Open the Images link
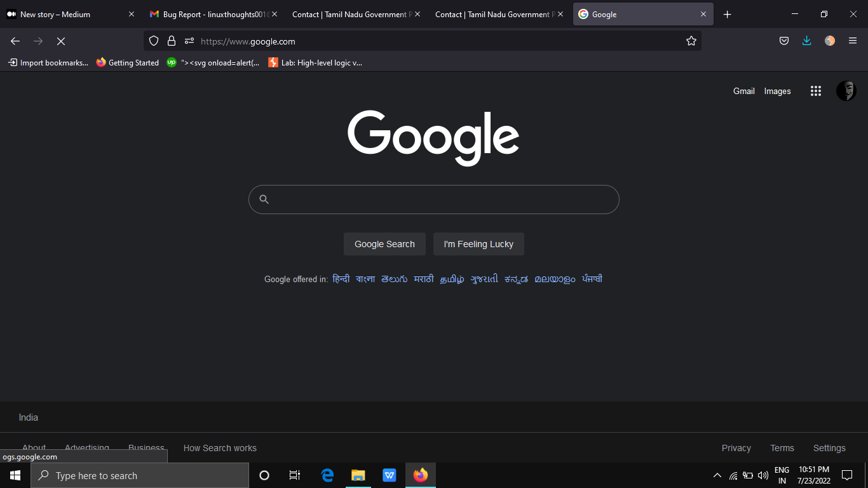Image resolution: width=868 pixels, height=488 pixels. coord(777,91)
